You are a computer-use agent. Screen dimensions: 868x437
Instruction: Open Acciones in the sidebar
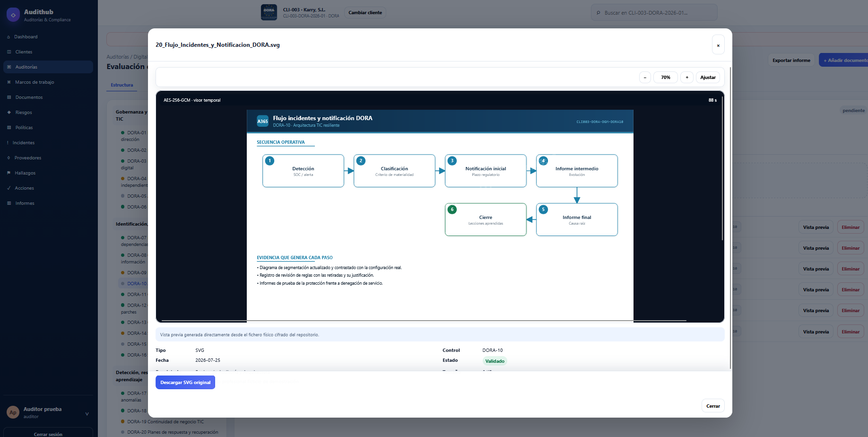(x=24, y=188)
